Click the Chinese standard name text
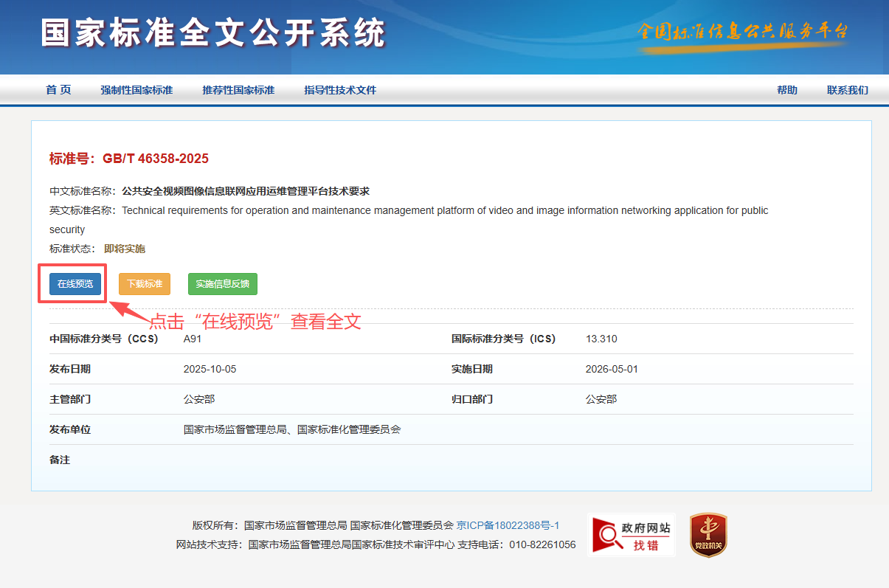889x588 pixels. (246, 191)
